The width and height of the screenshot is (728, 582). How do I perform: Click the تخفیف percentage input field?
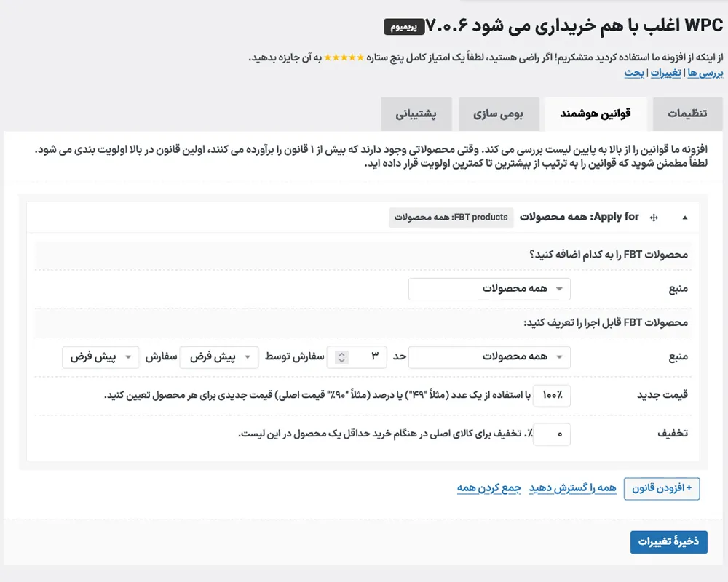pyautogui.click(x=552, y=434)
